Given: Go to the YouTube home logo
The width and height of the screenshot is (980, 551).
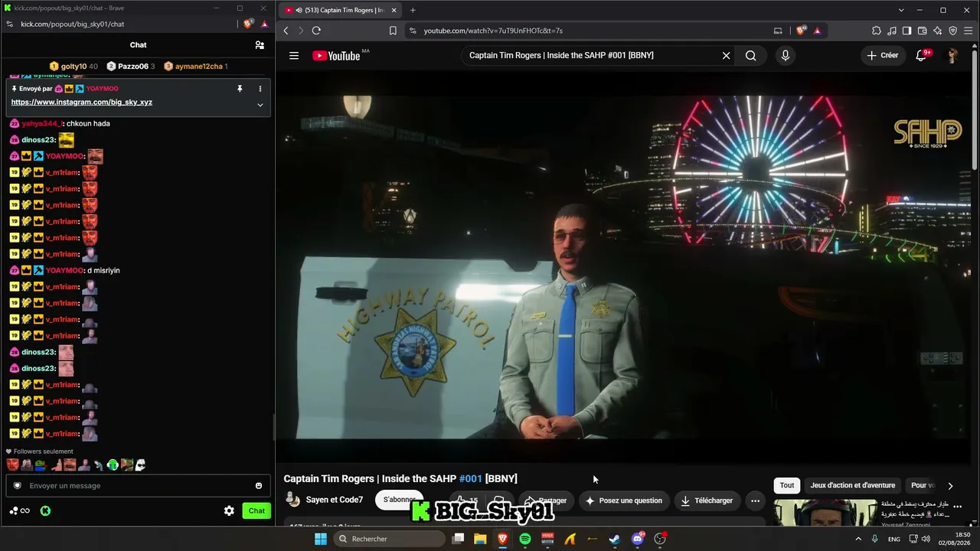Looking at the screenshot, I should point(337,55).
